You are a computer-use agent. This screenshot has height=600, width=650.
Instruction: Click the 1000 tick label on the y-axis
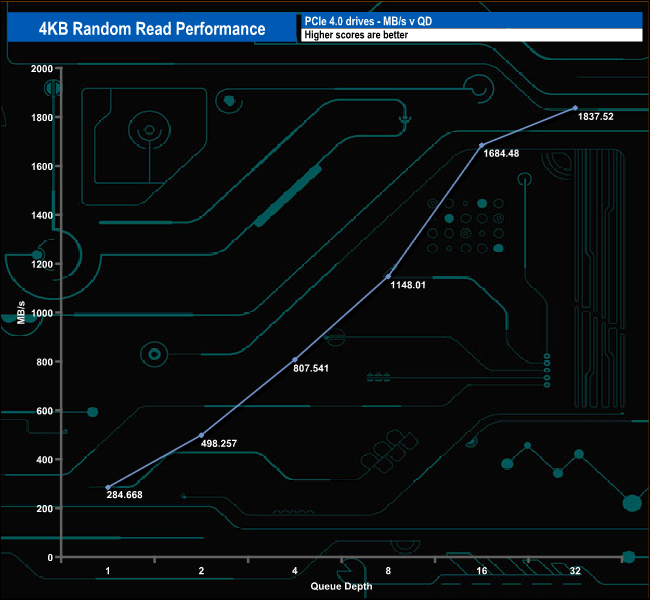pos(41,313)
